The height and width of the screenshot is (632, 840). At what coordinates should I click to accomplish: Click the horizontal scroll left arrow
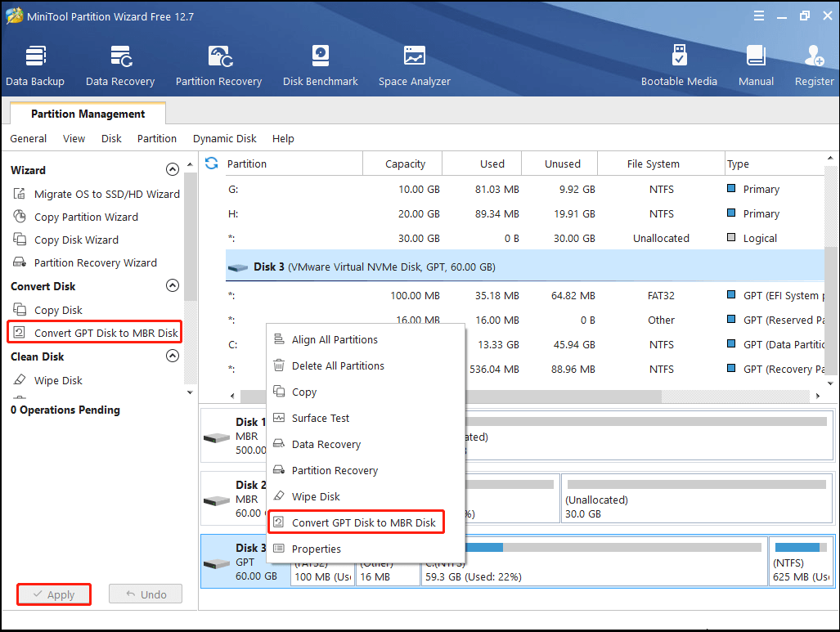point(232,397)
